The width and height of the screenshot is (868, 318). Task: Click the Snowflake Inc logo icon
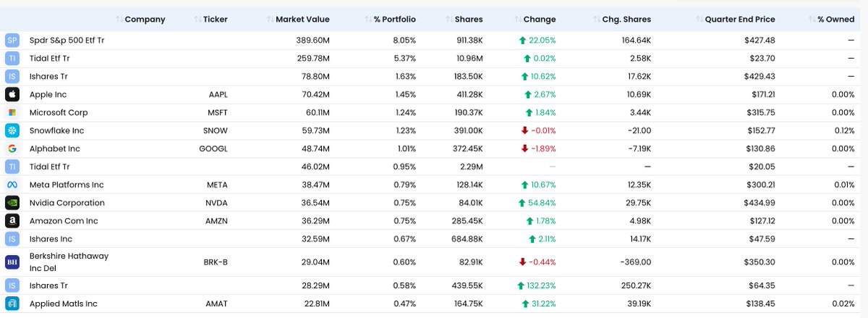(x=12, y=130)
